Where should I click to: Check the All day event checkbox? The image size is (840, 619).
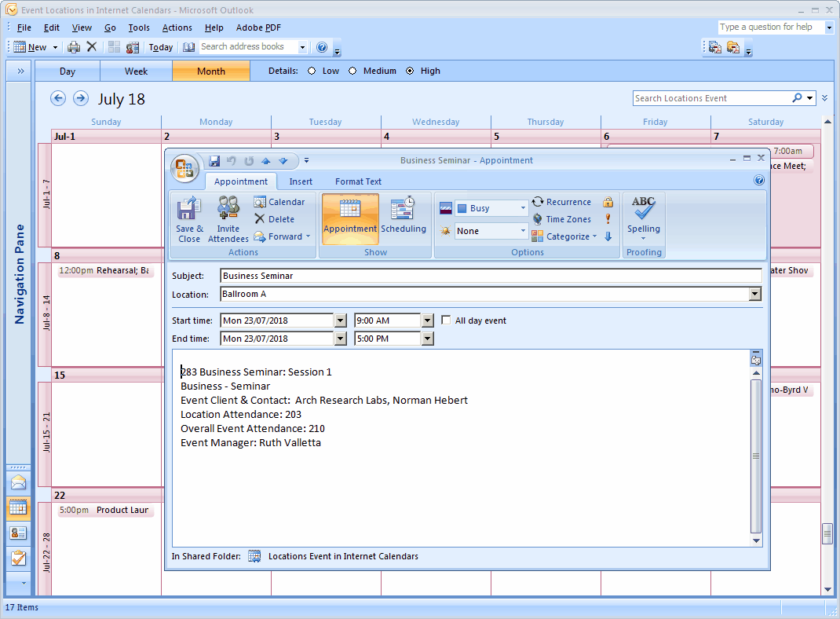click(x=446, y=320)
